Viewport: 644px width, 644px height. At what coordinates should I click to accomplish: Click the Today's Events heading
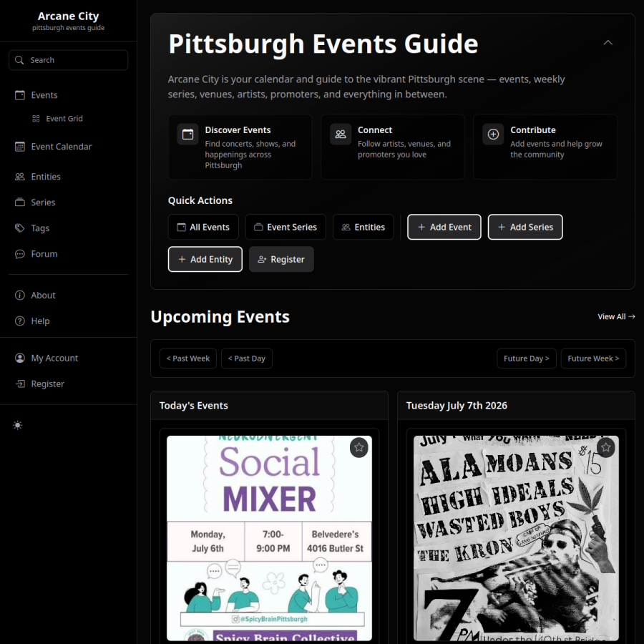click(193, 406)
